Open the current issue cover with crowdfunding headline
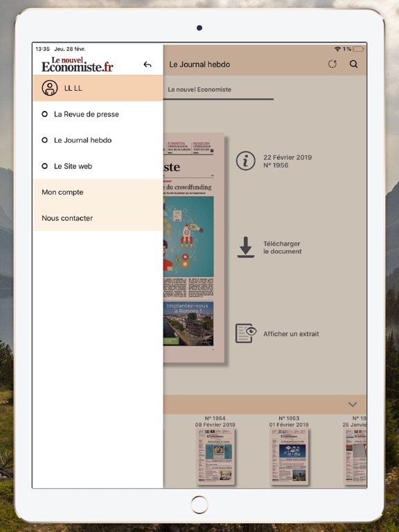This screenshot has width=399, height=532. [x=194, y=247]
